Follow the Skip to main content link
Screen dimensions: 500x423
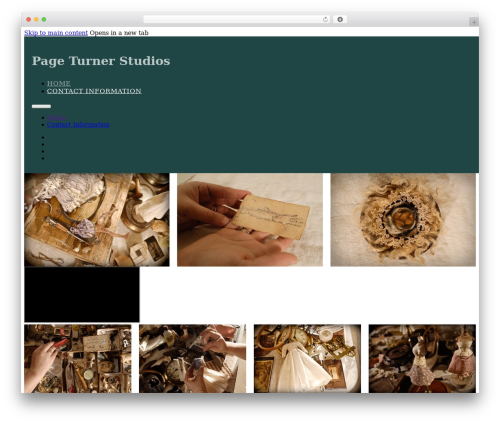point(56,33)
